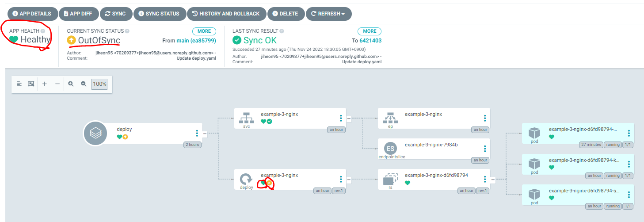Open kebab menu of the 27 minutes pod
644x222 pixels.
click(x=629, y=133)
